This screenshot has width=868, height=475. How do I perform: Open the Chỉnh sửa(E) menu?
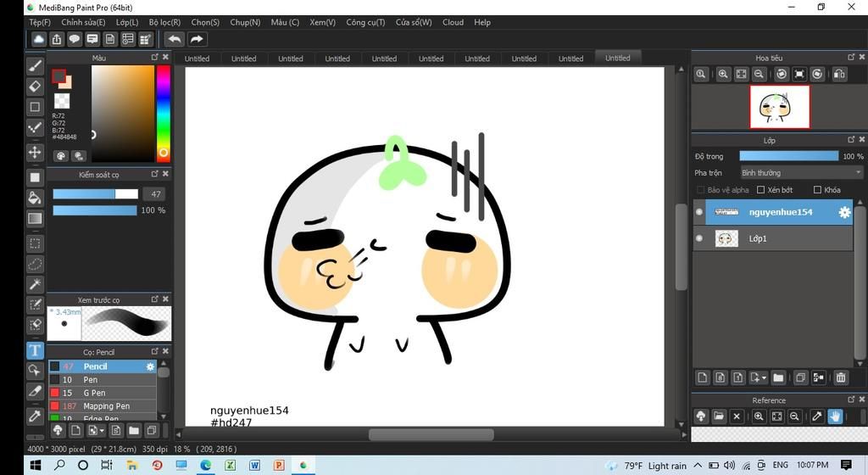point(83,22)
